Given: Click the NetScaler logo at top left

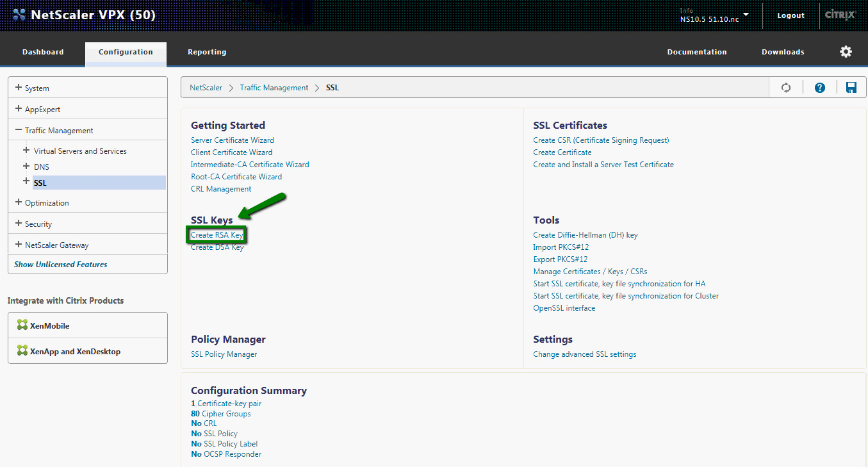Looking at the screenshot, I should coord(19,13).
